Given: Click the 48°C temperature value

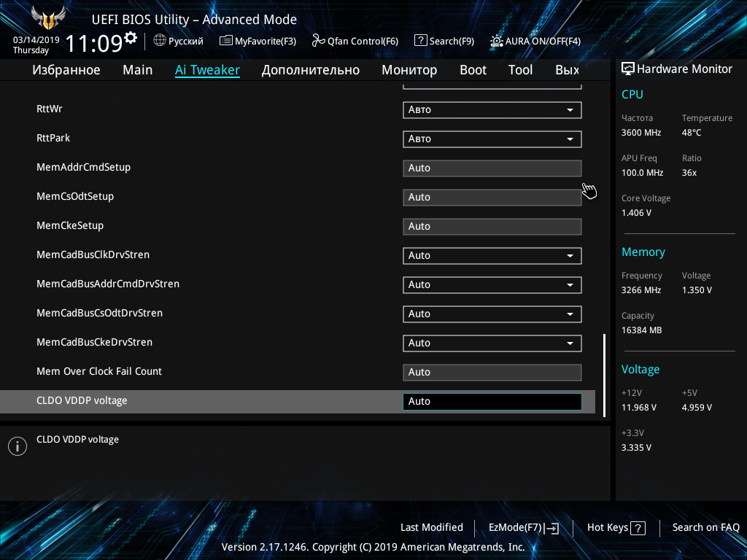Looking at the screenshot, I should [692, 133].
